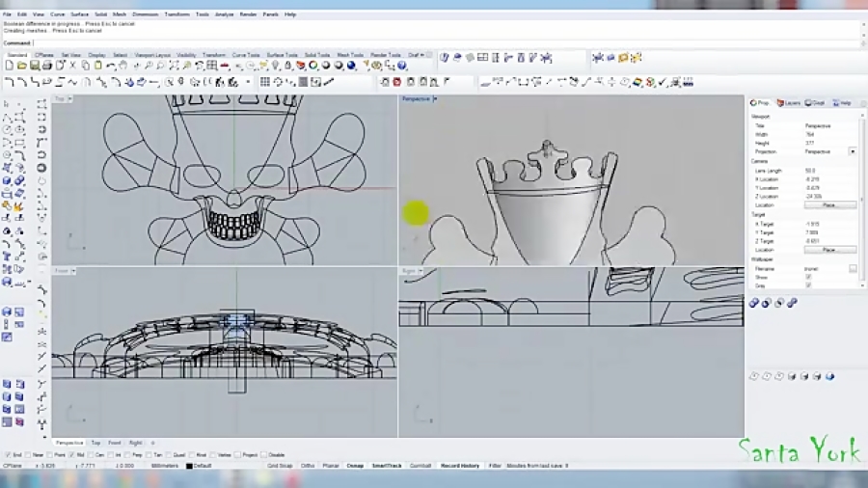The image size is (868, 488).
Task: Click the Paste clipboard icon
Action: (x=98, y=66)
